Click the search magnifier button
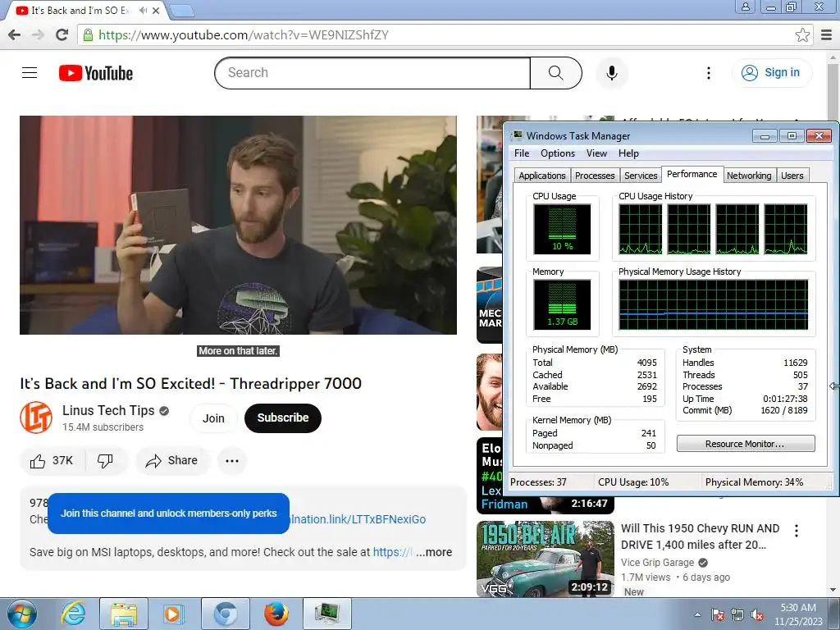The height and width of the screenshot is (630, 840). 555,73
